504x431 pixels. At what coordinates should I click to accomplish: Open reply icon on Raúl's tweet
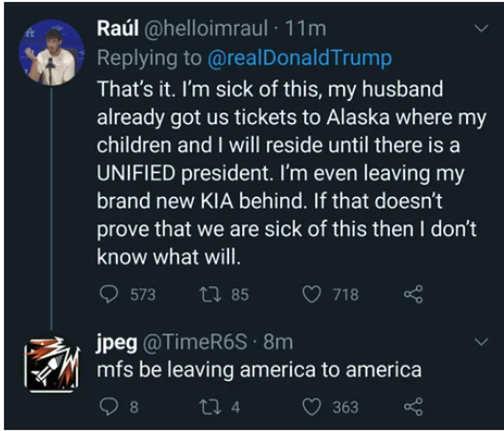coord(110,294)
